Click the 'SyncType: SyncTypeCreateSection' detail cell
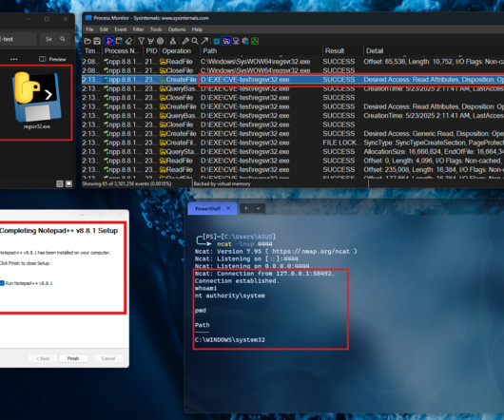The width and height of the screenshot is (504, 420). tap(434, 143)
